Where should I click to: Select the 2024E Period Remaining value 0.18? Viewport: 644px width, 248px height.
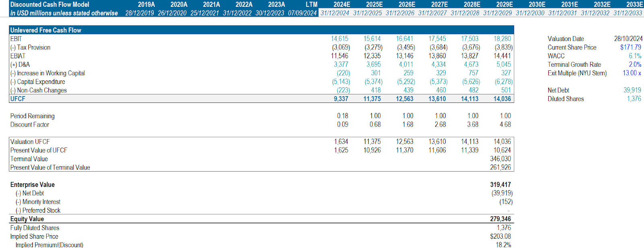click(x=343, y=116)
